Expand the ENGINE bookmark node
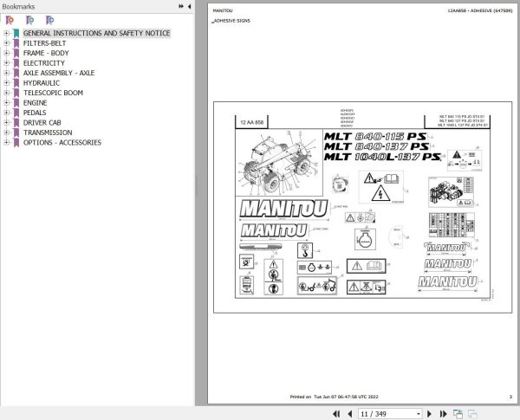Image resolution: width=520 pixels, height=420 pixels. (x=6, y=103)
